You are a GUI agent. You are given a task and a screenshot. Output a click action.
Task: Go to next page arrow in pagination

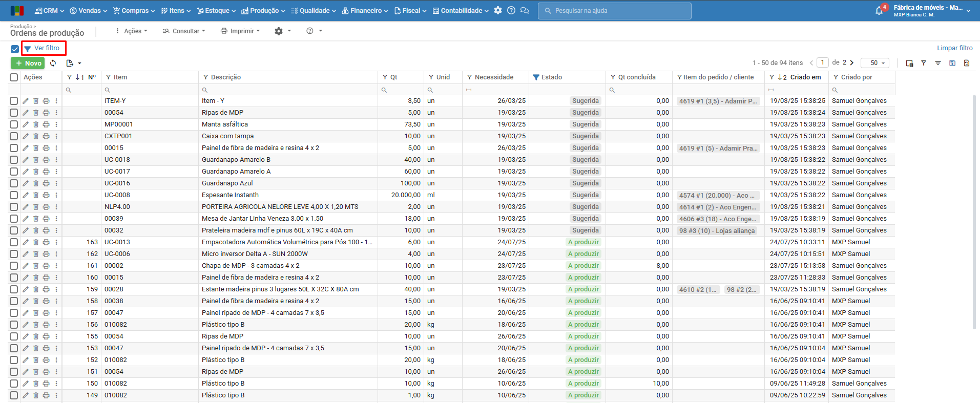852,62
